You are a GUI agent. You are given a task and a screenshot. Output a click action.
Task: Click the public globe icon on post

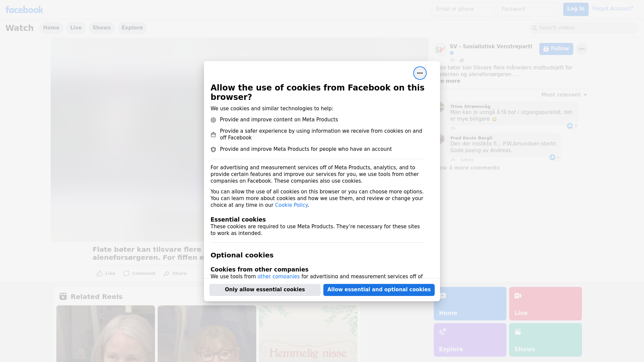tap(462, 60)
